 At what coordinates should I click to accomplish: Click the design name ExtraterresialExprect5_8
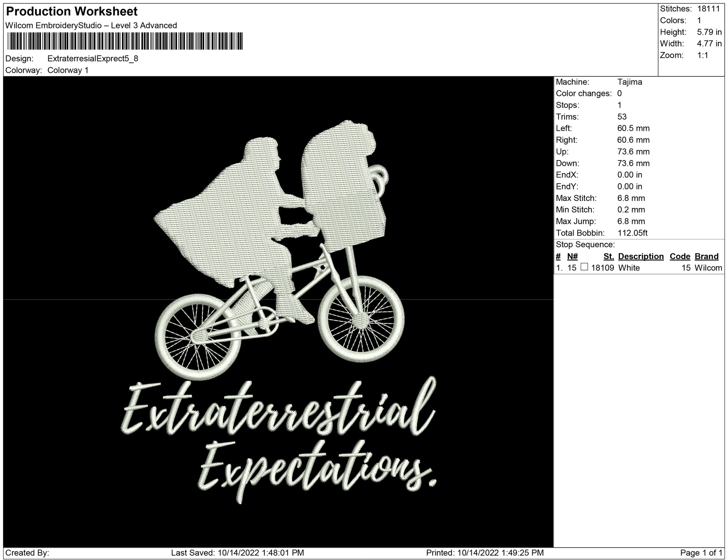pos(93,59)
